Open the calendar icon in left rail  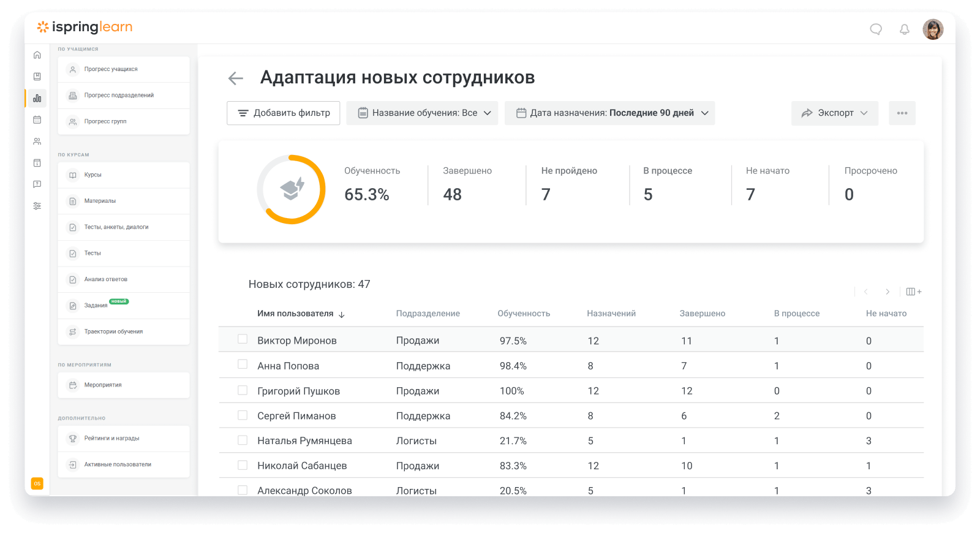[x=37, y=119]
